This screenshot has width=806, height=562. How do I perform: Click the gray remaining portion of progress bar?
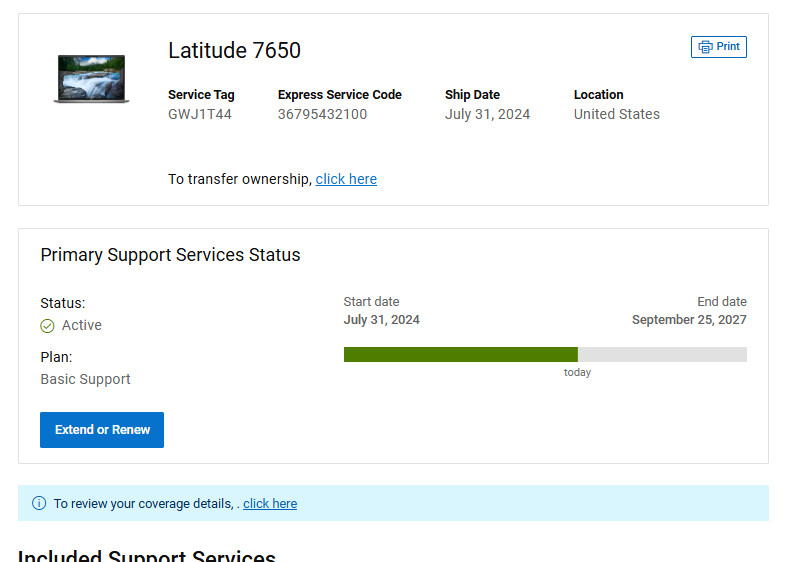(662, 354)
